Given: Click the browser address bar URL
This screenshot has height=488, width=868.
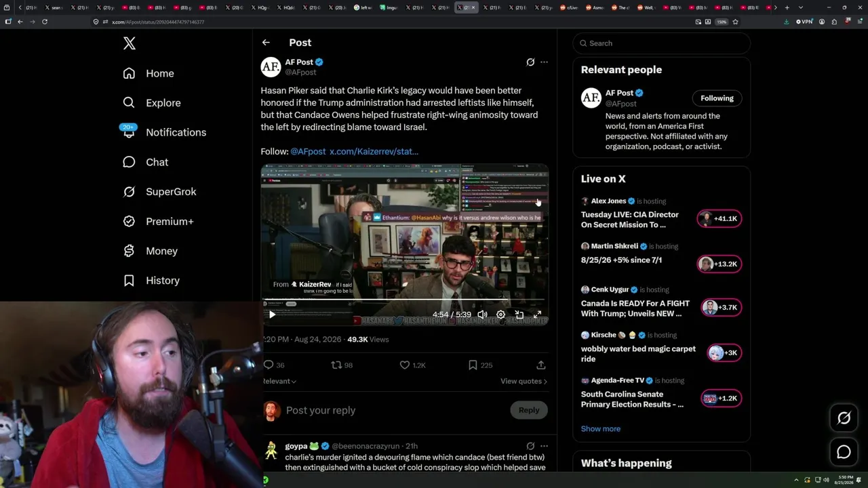Looking at the screenshot, I should tap(157, 22).
